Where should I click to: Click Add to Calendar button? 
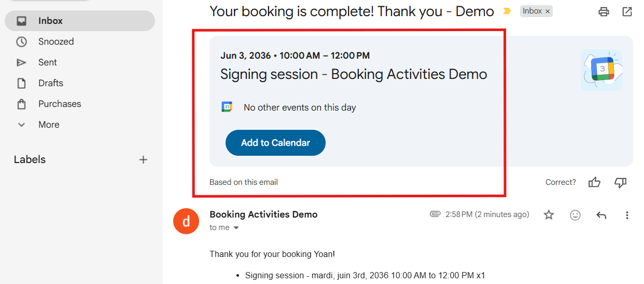point(275,143)
